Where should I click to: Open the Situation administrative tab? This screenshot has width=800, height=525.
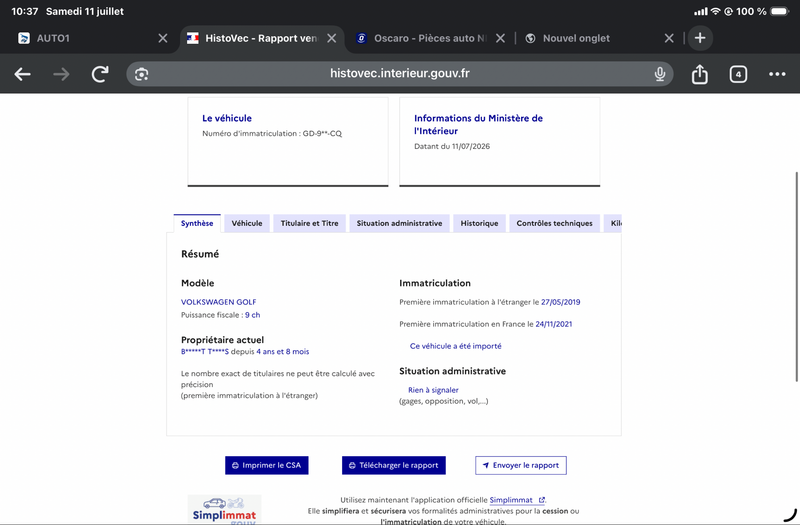pos(399,223)
